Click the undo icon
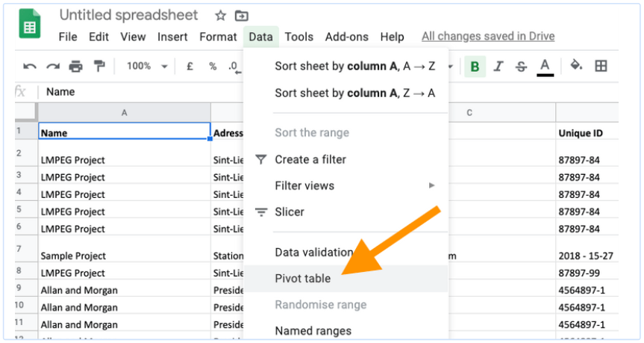Viewport: 644px width, 343px height. pos(29,67)
